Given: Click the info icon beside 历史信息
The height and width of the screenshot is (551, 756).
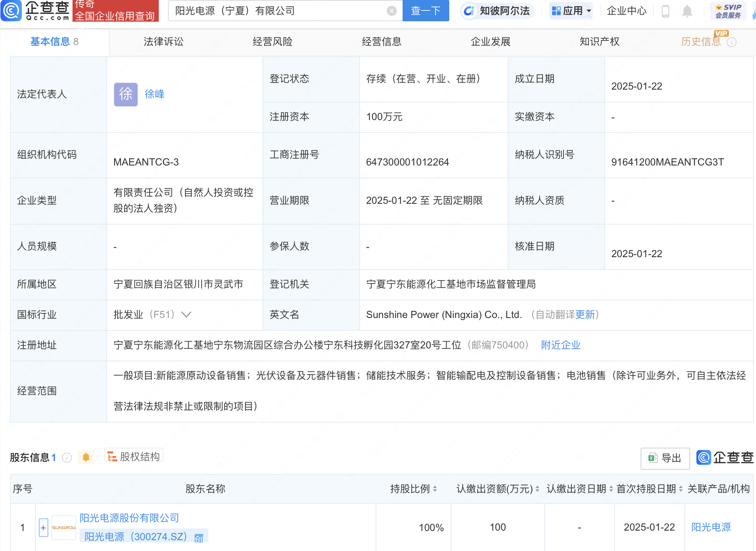Looking at the screenshot, I should point(732,42).
